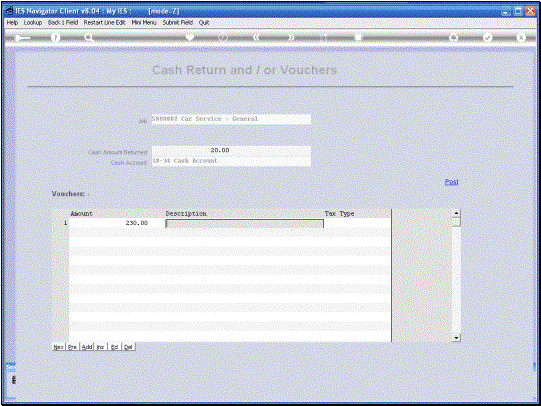Open the Lookup menu

point(33,22)
